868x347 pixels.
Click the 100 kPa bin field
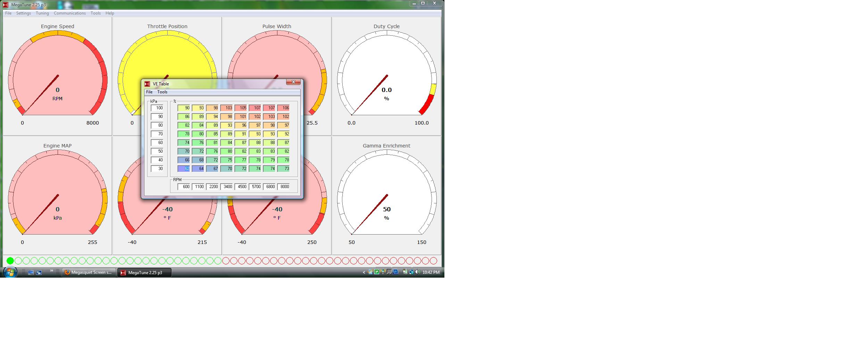[x=157, y=108]
